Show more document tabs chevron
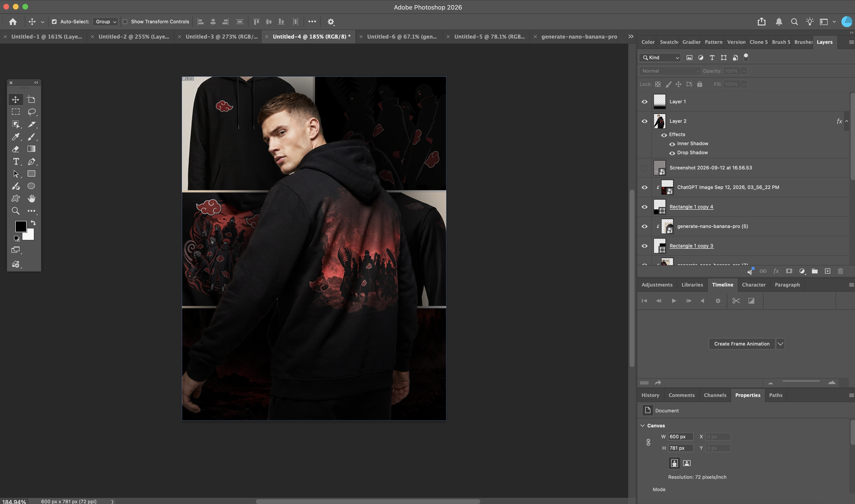Image resolution: width=855 pixels, height=504 pixels. click(631, 36)
